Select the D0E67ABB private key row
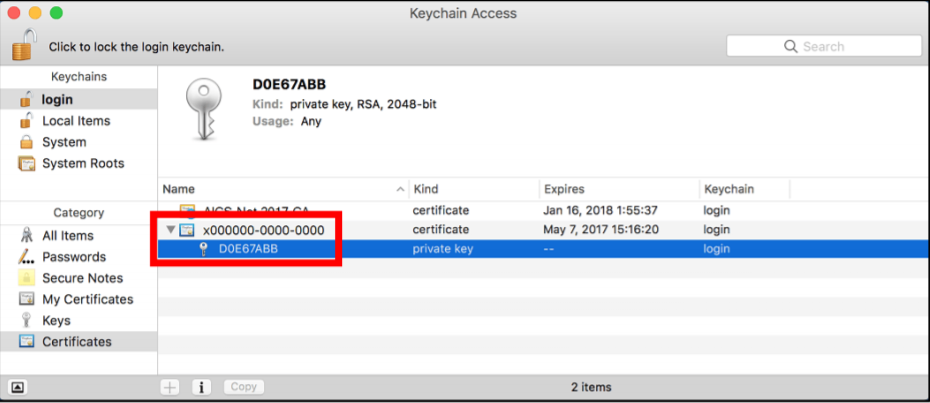Image resolution: width=930 pixels, height=403 pixels. tap(248, 249)
